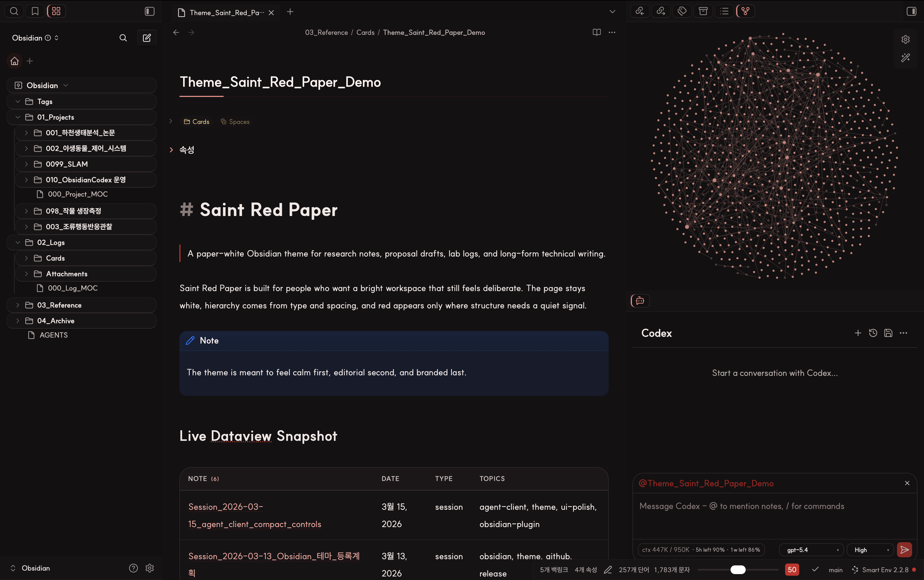Click 03_Reference in the breadcrumb
Image resolution: width=924 pixels, height=580 pixels.
click(326, 33)
